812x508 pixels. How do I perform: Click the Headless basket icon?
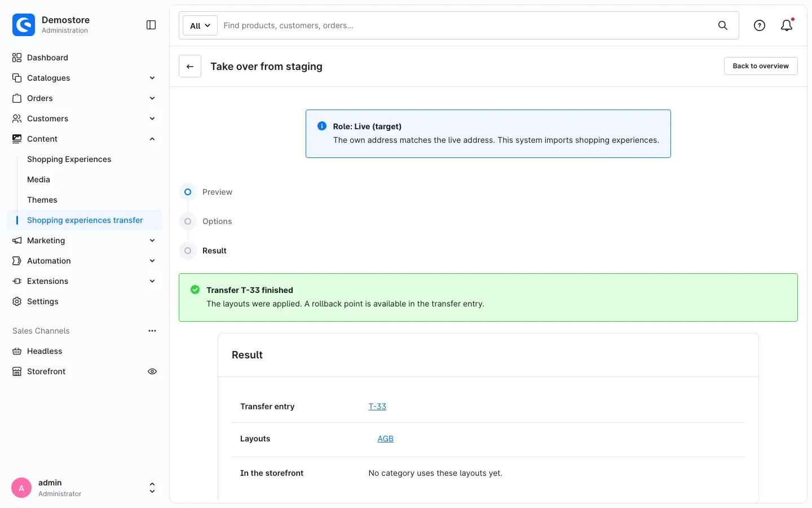click(x=17, y=351)
